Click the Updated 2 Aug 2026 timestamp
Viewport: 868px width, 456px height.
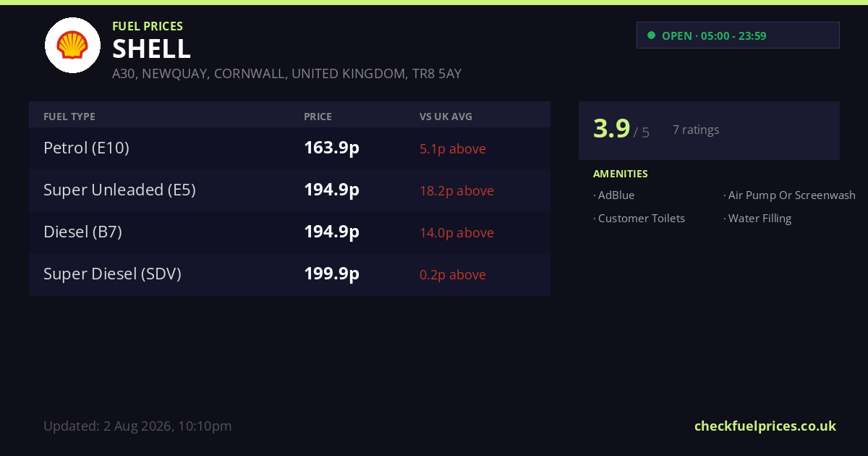tap(137, 426)
